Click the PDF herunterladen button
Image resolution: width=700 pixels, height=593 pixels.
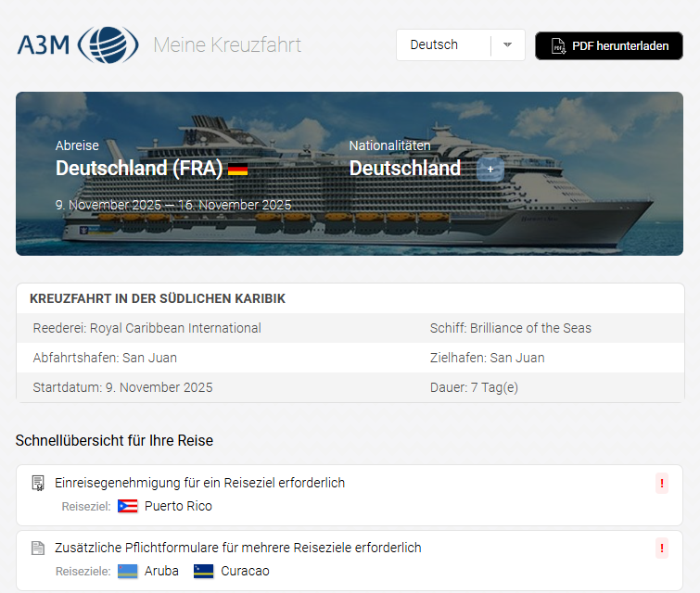point(609,45)
